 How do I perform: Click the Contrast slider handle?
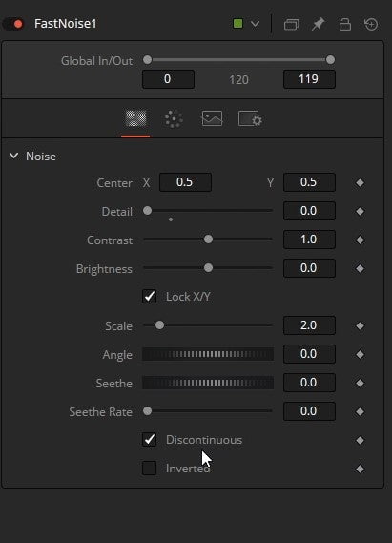click(x=208, y=240)
